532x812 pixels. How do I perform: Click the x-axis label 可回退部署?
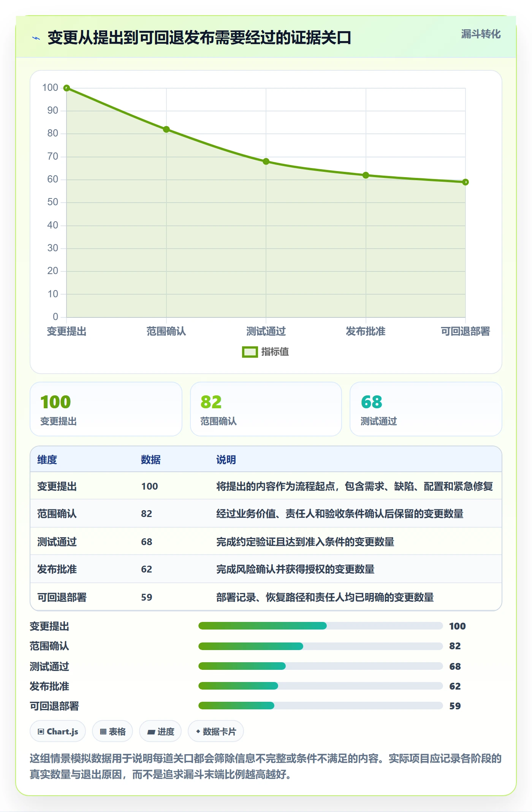pos(465,331)
